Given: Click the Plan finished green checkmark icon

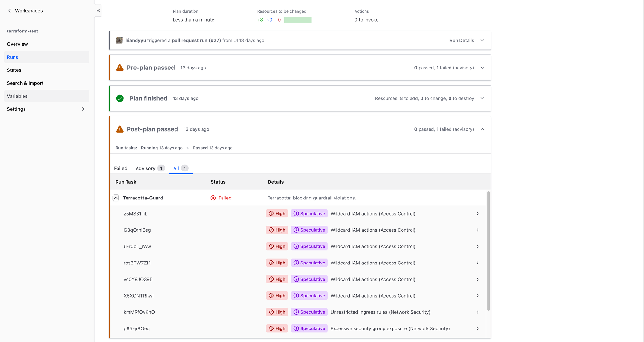Looking at the screenshot, I should [x=120, y=98].
